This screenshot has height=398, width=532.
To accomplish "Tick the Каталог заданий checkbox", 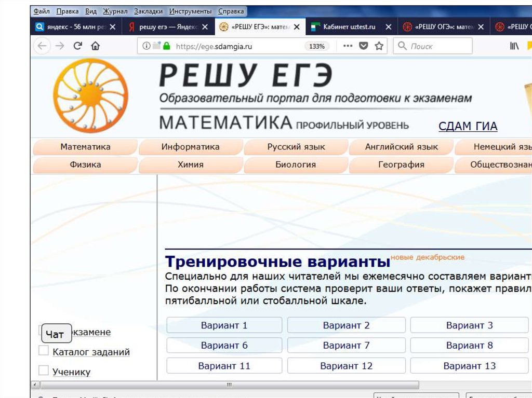I will (44, 350).
